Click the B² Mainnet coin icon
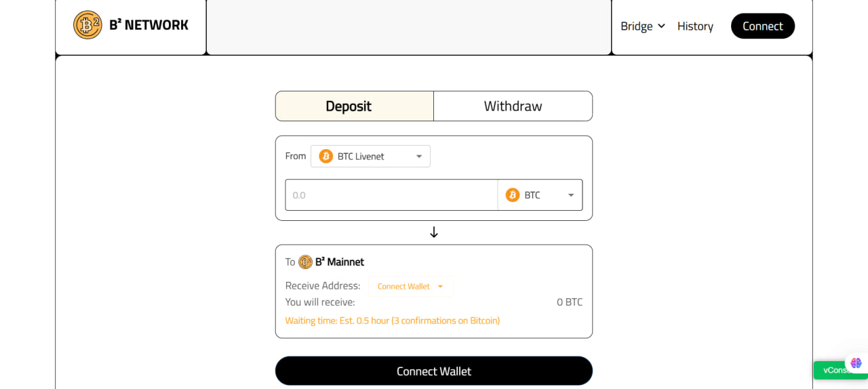The image size is (868, 389). pyautogui.click(x=305, y=262)
